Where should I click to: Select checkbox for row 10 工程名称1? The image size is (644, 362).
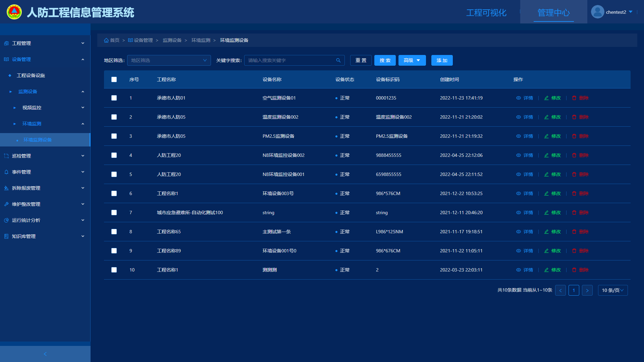tap(114, 270)
